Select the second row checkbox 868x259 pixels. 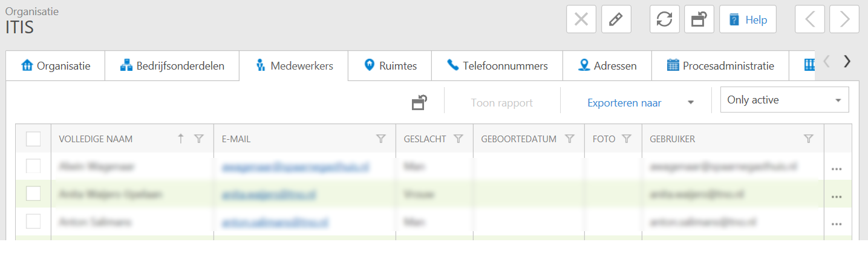tap(33, 194)
